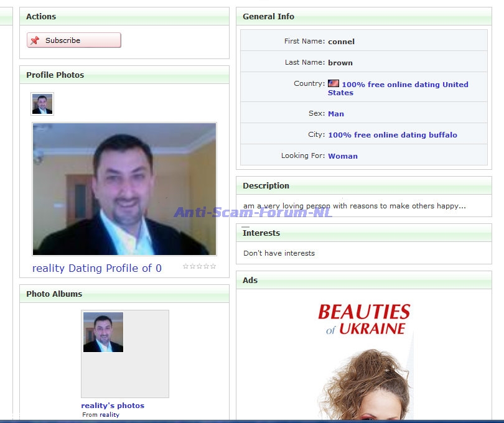
Task: Select the middle third rating star
Action: click(x=200, y=266)
